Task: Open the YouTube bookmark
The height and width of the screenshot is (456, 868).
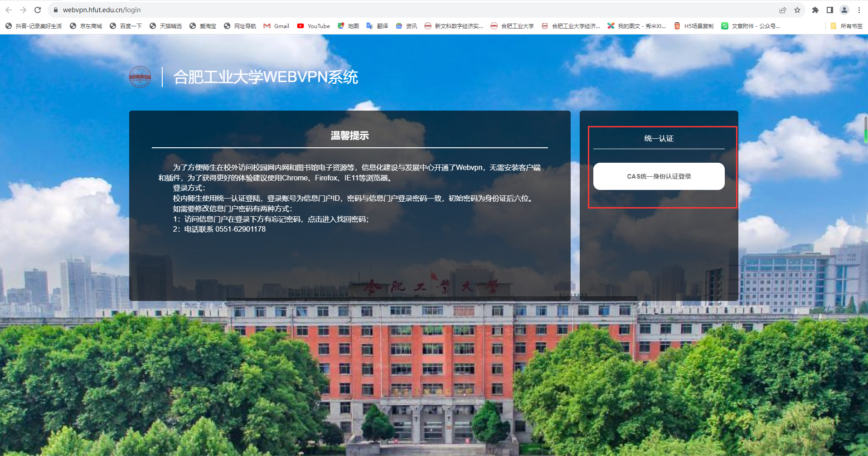Action: [314, 26]
